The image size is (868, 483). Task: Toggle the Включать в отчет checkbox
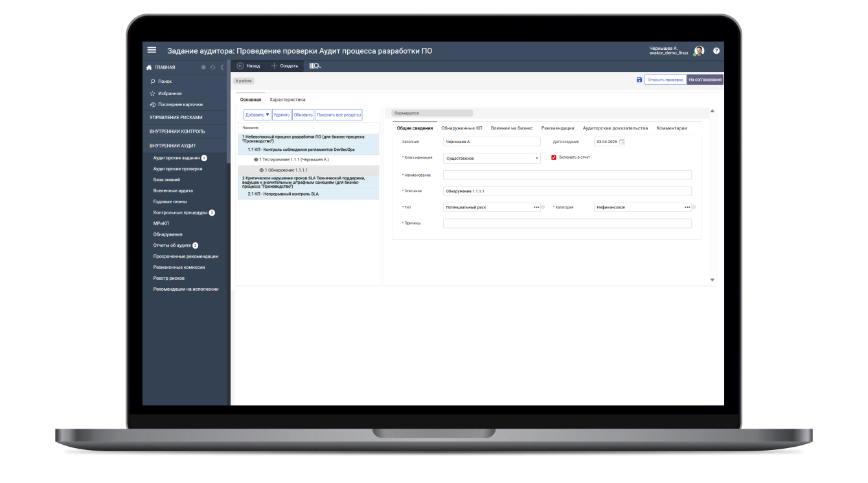click(x=554, y=157)
